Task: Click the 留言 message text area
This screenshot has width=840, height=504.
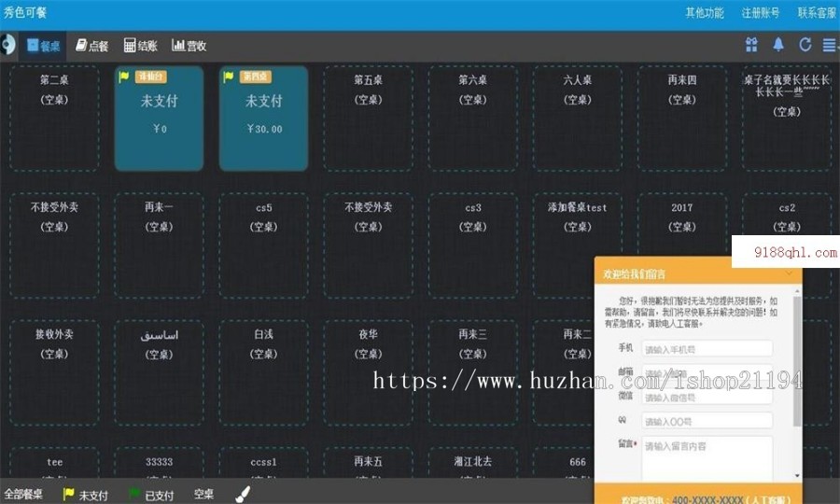Action: coord(707,458)
